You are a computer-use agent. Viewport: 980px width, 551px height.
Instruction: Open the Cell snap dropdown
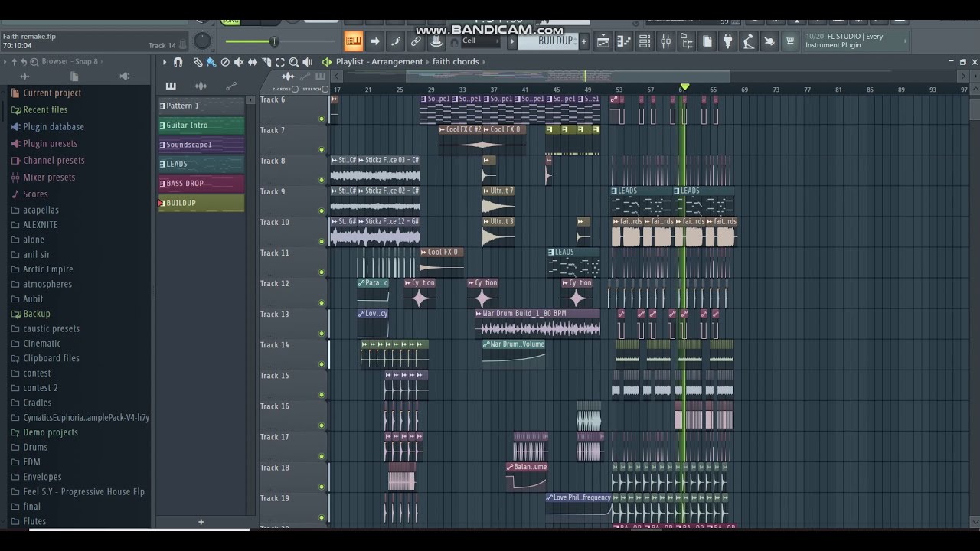tap(480, 41)
